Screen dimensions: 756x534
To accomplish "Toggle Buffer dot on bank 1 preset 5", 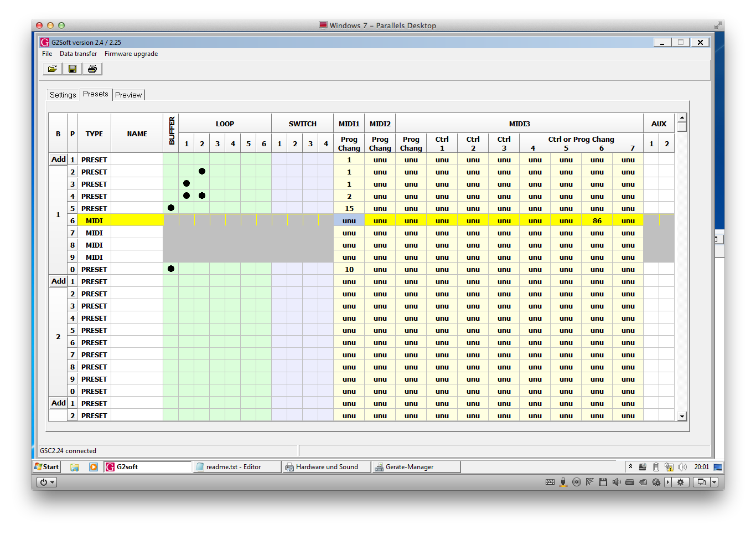I will coord(171,208).
